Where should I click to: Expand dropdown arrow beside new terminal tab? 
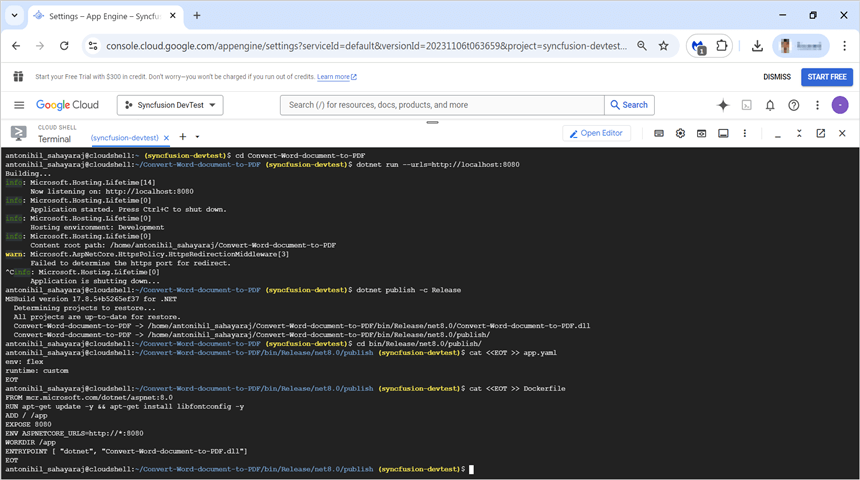click(197, 137)
